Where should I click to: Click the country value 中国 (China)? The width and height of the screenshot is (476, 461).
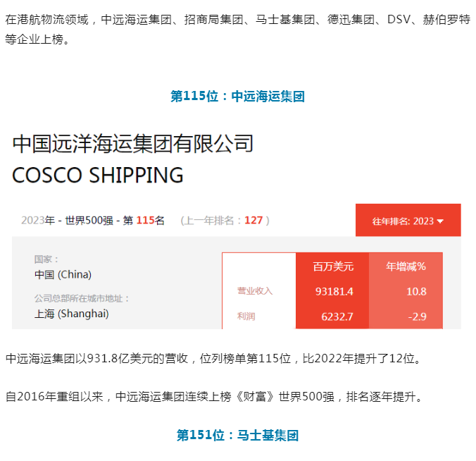click(x=63, y=274)
